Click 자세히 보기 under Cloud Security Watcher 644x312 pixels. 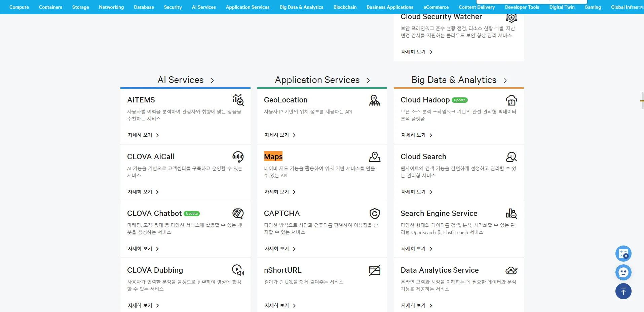(417, 52)
